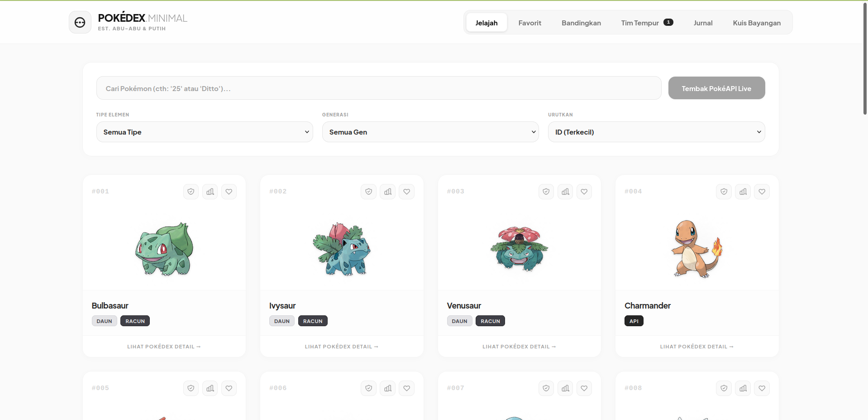Expand the Generasi dropdown showing Semua Gen
The width and height of the screenshot is (868, 420).
click(430, 132)
